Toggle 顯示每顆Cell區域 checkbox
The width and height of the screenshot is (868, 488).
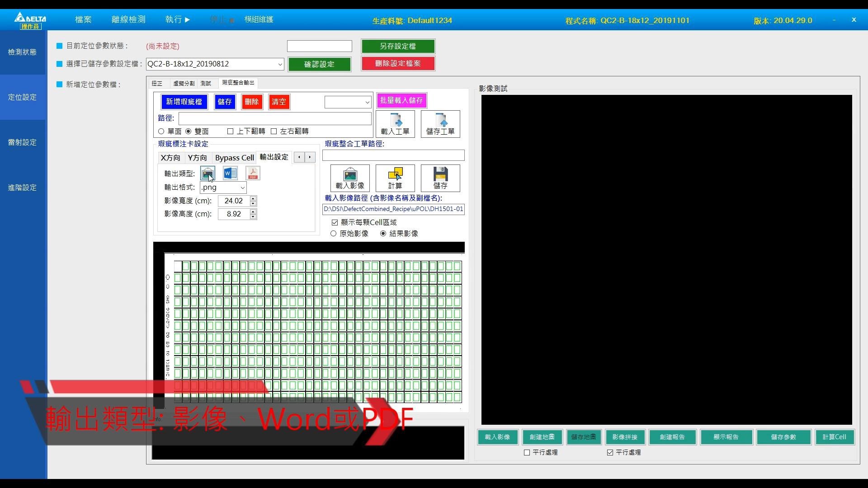pyautogui.click(x=335, y=222)
